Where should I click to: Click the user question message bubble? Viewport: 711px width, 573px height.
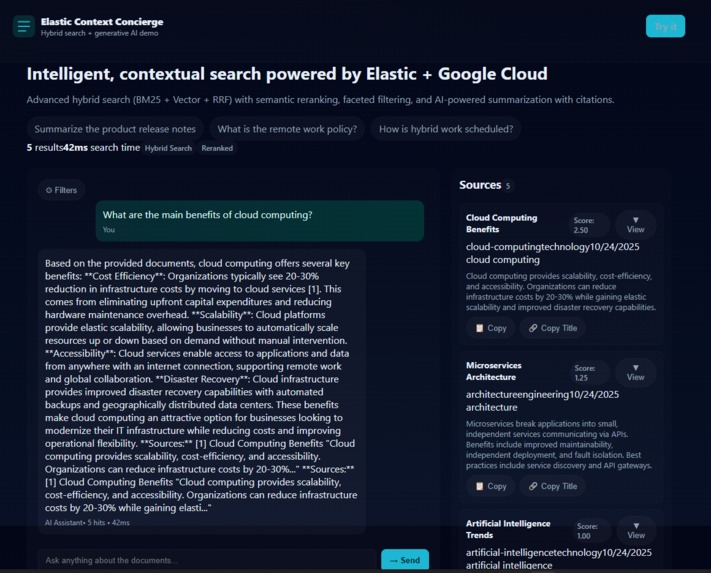point(260,221)
